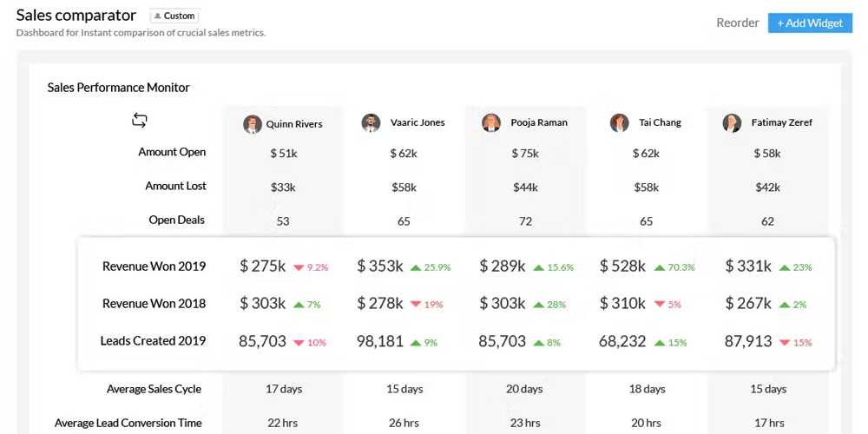Click Tai Chang's $528k revenue value
Screen dimensions: 868x434
(622, 266)
